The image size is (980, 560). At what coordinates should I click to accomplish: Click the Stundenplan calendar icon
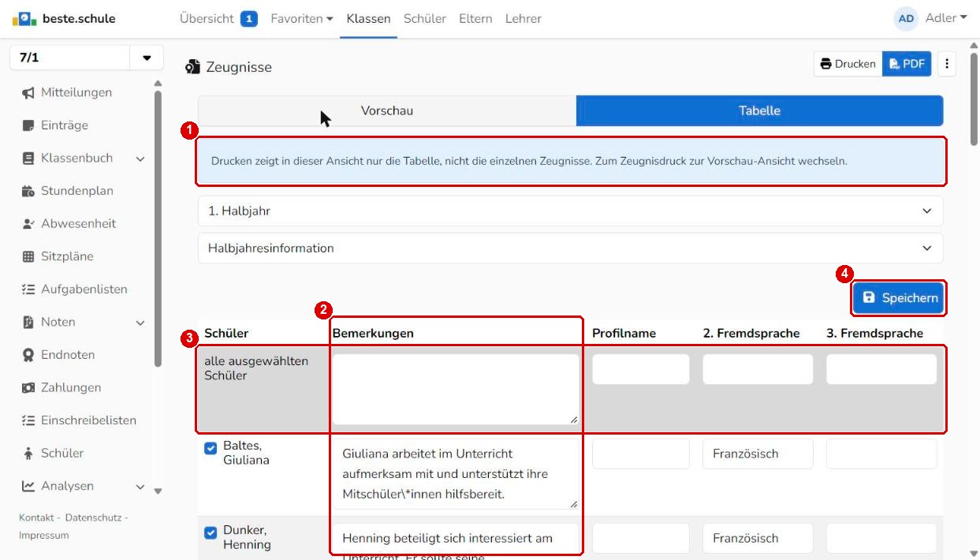[x=28, y=191]
